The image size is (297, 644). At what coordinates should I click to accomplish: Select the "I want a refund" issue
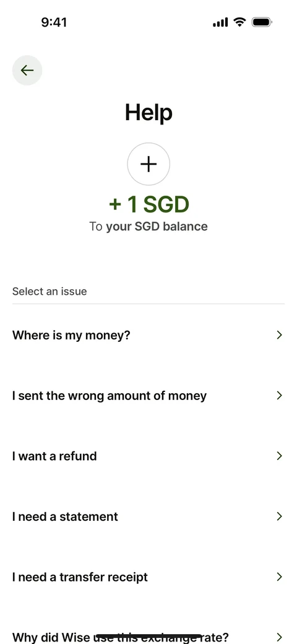click(x=148, y=456)
